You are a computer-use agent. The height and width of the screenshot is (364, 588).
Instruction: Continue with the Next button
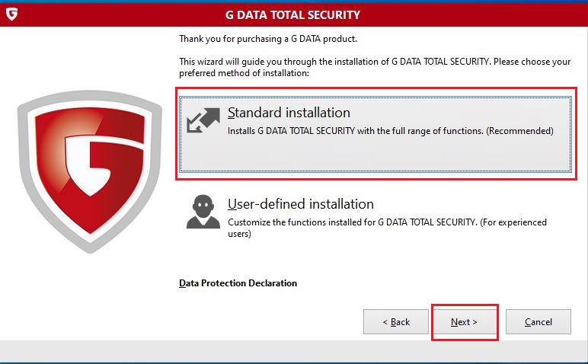point(465,321)
